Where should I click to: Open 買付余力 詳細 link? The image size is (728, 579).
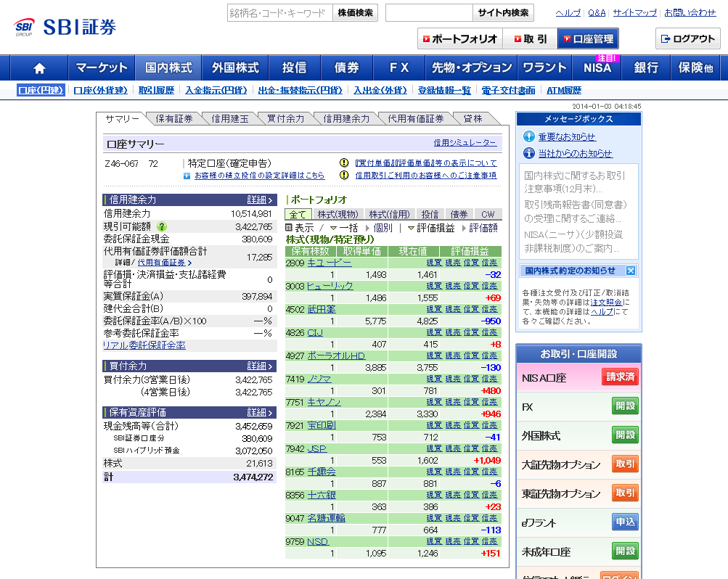click(260, 366)
